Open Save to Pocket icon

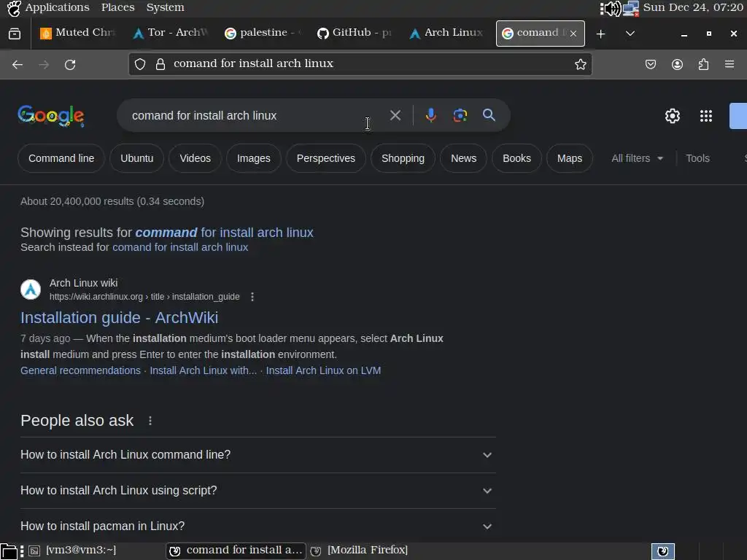[650, 64]
